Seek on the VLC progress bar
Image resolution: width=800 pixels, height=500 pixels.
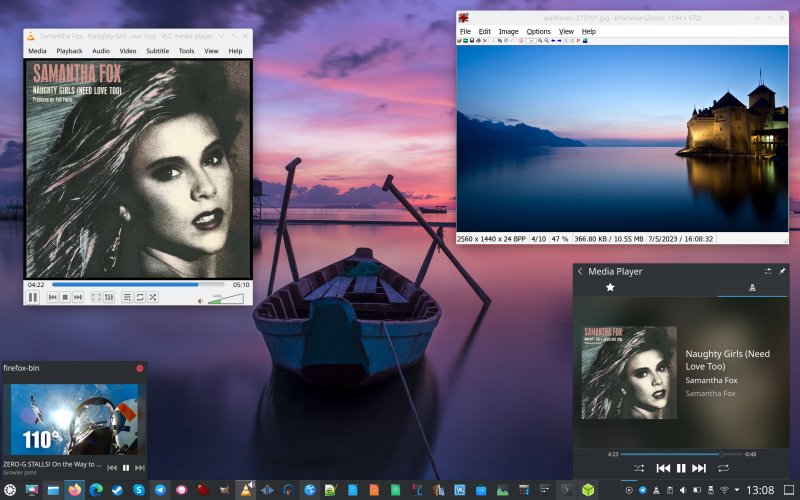[x=138, y=285]
